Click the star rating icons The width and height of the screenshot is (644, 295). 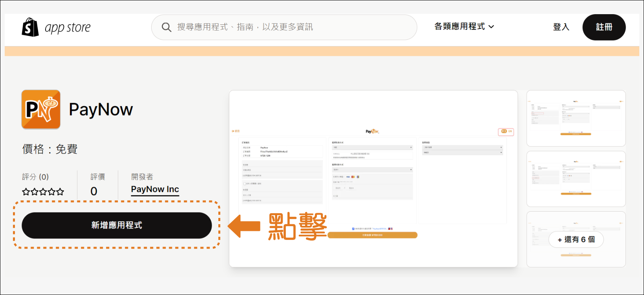pyautogui.click(x=43, y=192)
